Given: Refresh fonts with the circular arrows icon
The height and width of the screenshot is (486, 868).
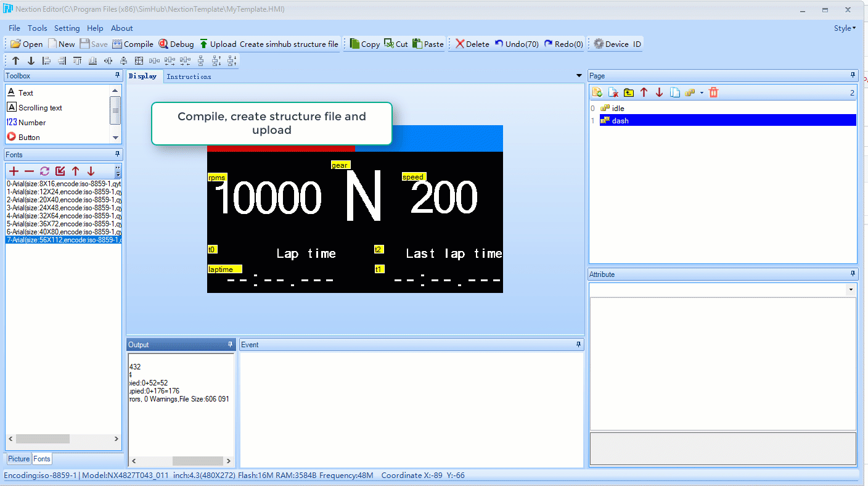Looking at the screenshot, I should point(43,171).
